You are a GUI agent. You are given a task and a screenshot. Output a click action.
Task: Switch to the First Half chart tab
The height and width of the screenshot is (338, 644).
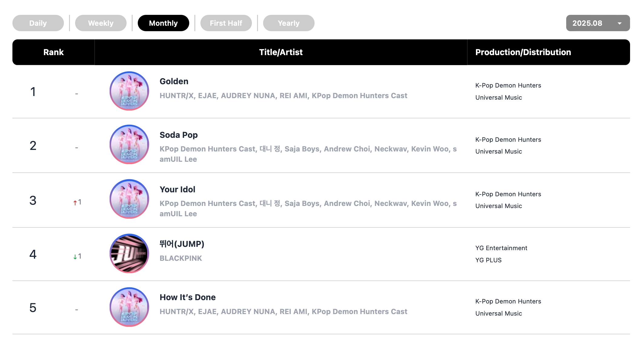point(226,23)
